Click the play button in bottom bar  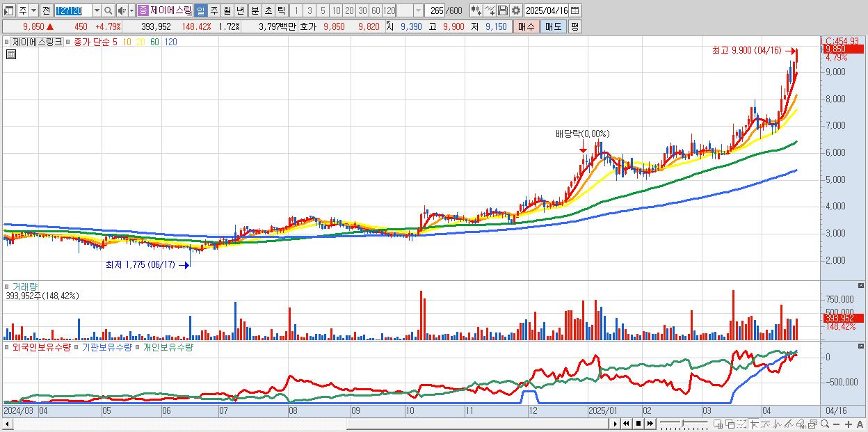615,424
